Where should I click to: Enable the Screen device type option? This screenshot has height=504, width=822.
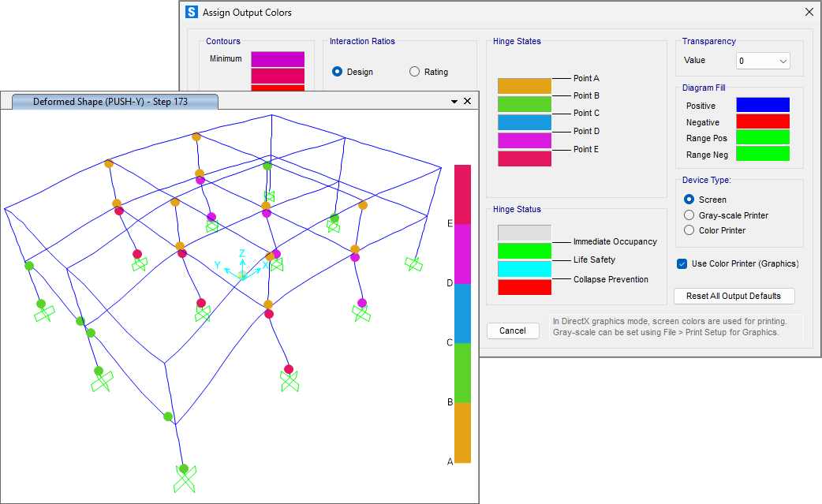pyautogui.click(x=689, y=200)
